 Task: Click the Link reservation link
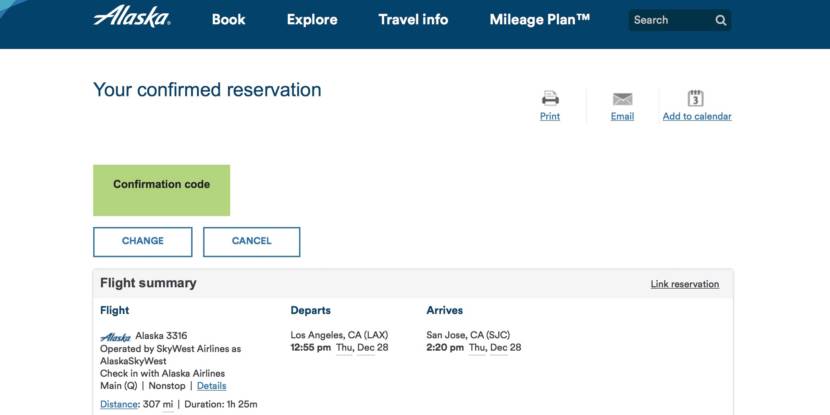pos(684,284)
